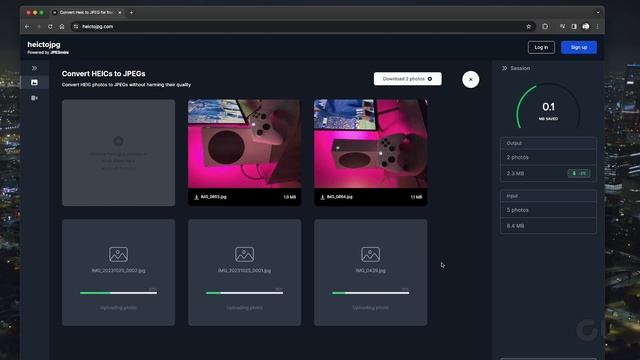Click the heictojpg logo text

click(44, 44)
